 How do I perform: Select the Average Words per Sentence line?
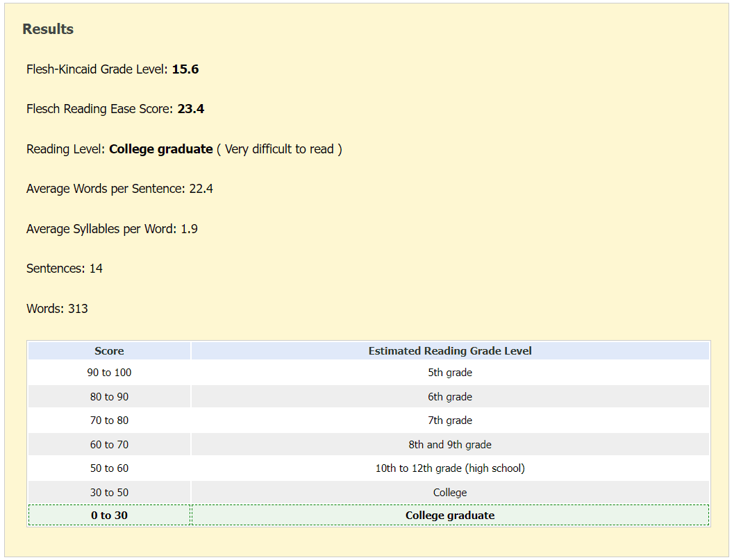pyautogui.click(x=119, y=189)
